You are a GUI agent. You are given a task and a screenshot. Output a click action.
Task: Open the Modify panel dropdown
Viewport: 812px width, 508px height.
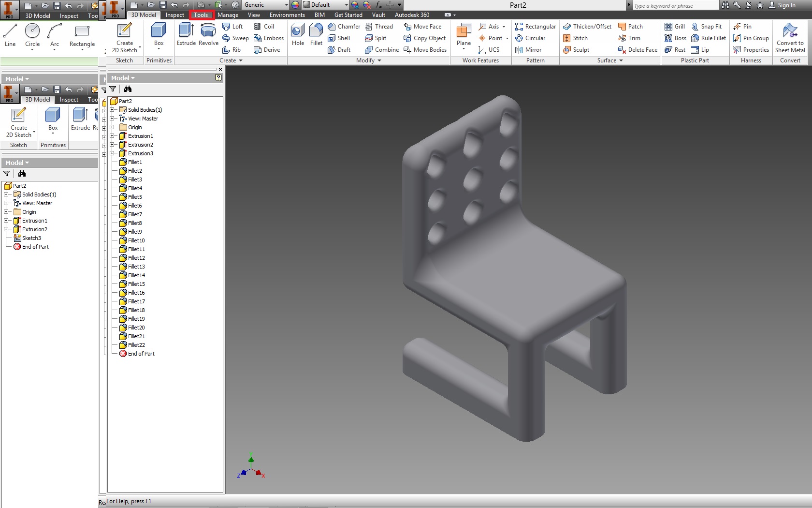[369, 60]
